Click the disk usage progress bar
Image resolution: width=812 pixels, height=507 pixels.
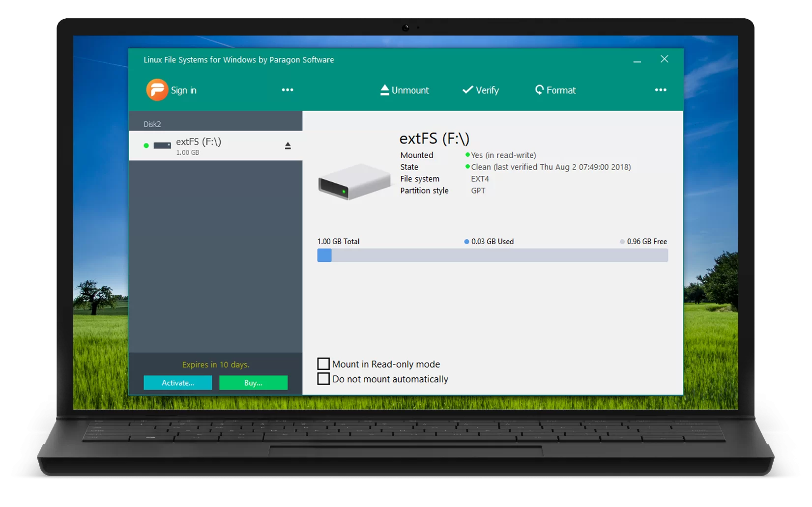point(492,255)
